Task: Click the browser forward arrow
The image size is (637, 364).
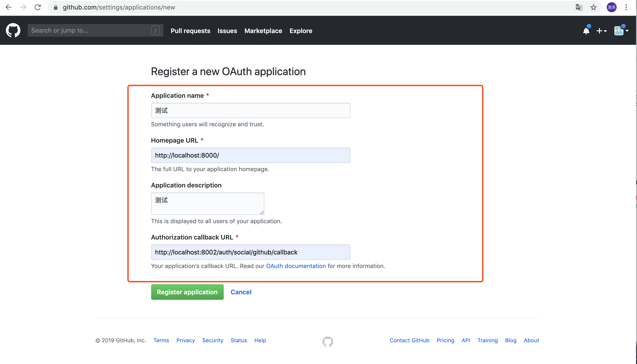Action: (23, 7)
